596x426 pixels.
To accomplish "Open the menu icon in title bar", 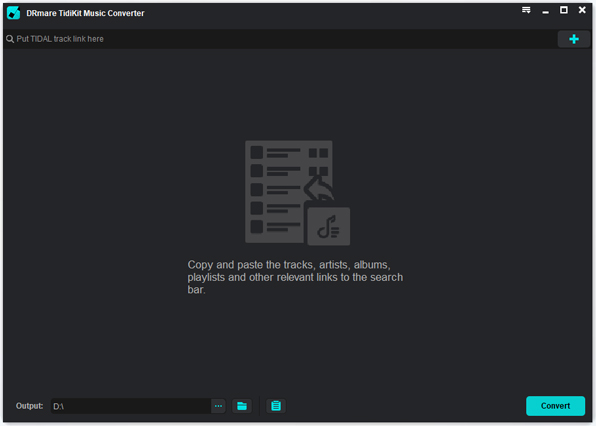I will pyautogui.click(x=526, y=10).
